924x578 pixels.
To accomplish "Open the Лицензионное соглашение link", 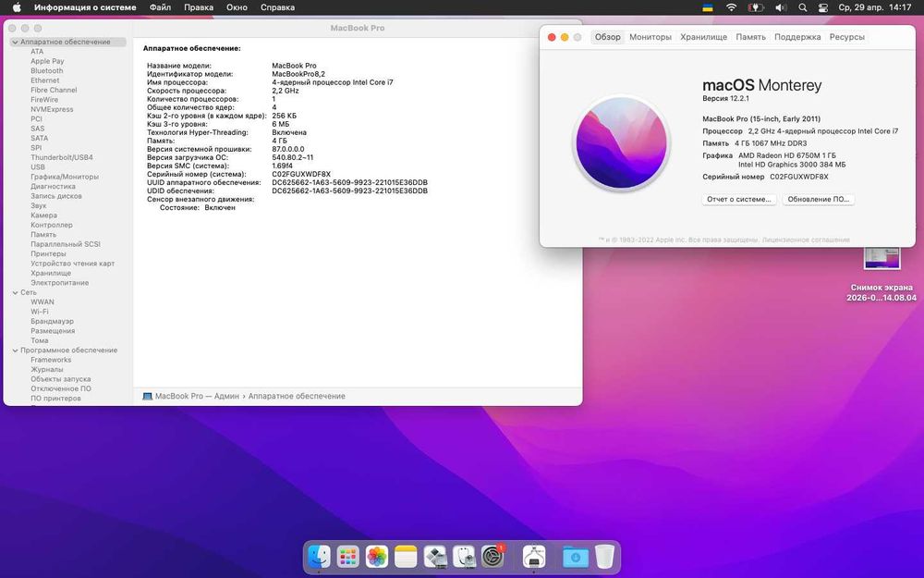I will [x=806, y=240].
